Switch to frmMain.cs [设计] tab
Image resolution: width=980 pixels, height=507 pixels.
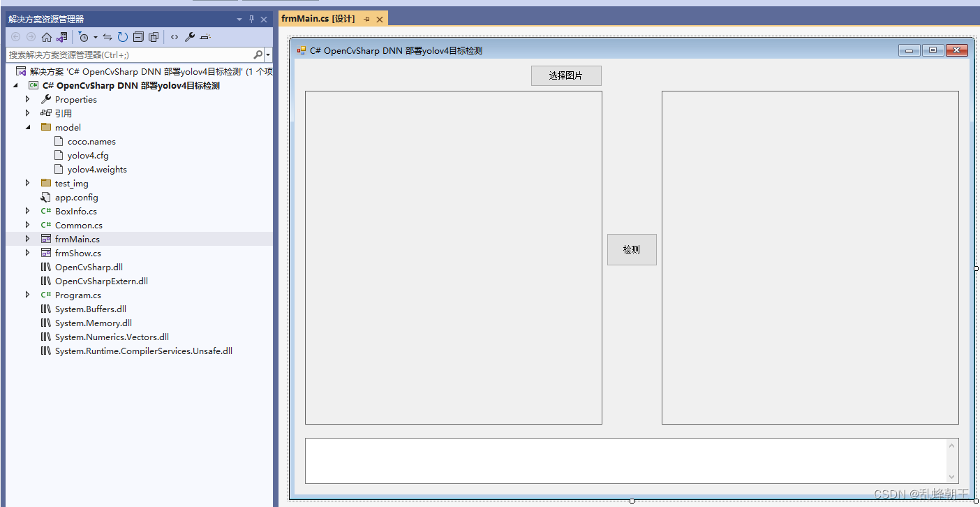point(318,19)
